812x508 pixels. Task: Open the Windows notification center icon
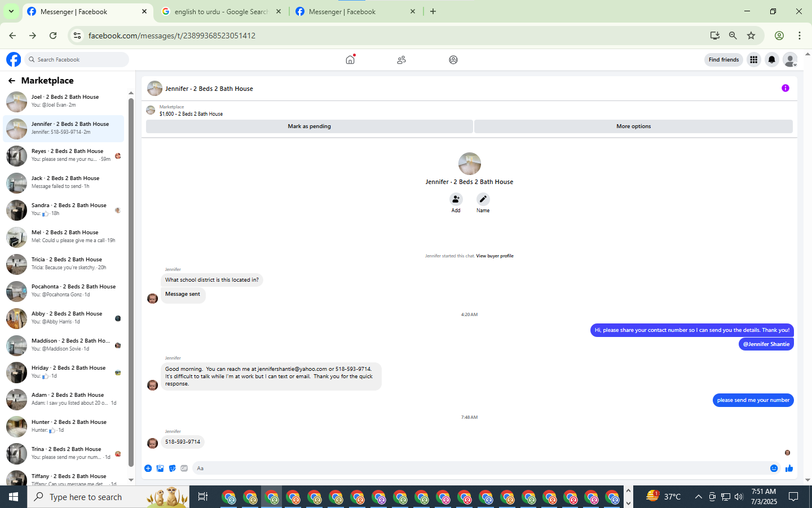[x=793, y=497]
